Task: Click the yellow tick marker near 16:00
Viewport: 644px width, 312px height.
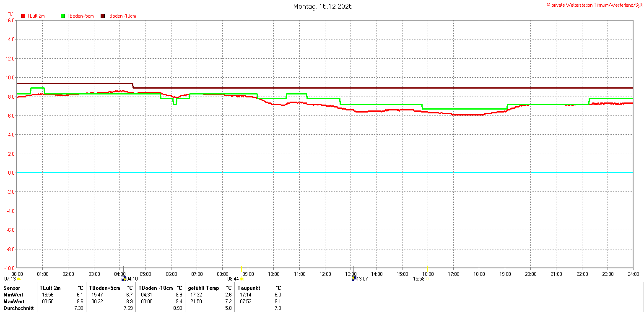Action: pos(427,268)
